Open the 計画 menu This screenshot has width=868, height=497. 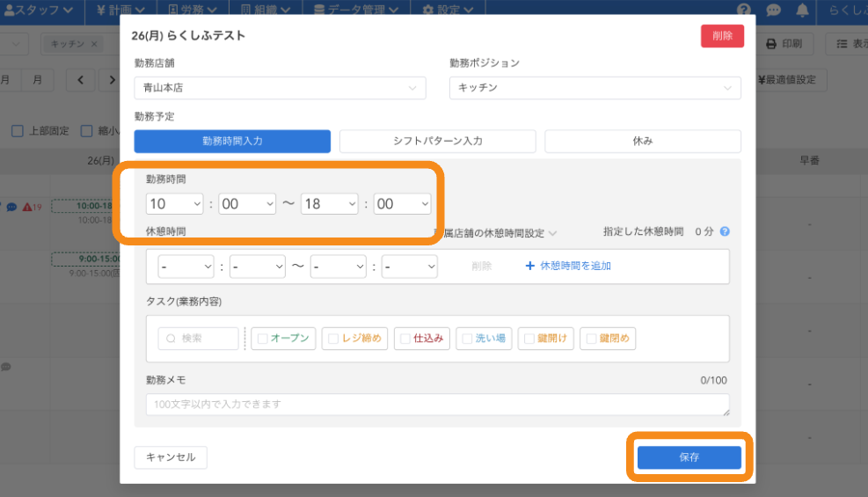pos(120,10)
